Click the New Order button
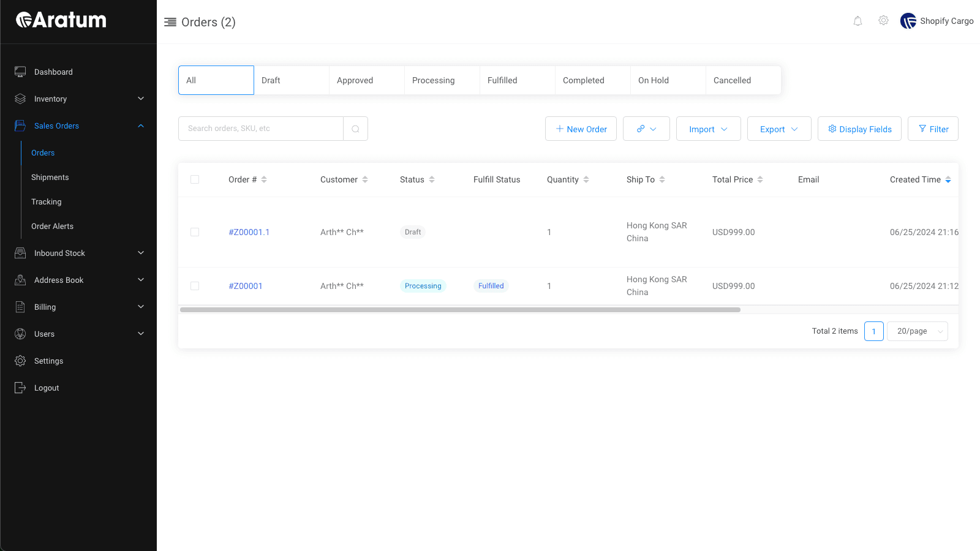The height and width of the screenshot is (551, 980). (x=581, y=129)
